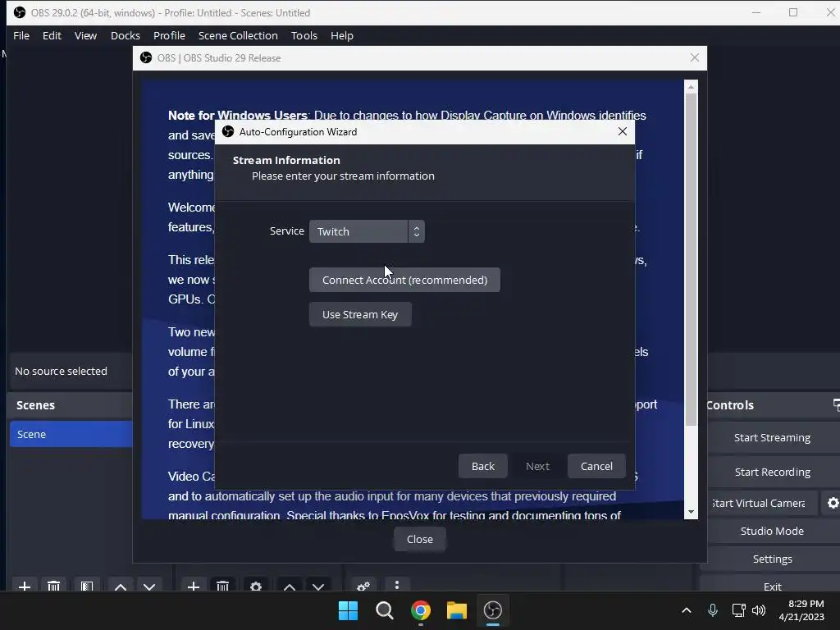The height and width of the screenshot is (630, 840).
Task: Undock the Controls panel icon
Action: [836, 405]
